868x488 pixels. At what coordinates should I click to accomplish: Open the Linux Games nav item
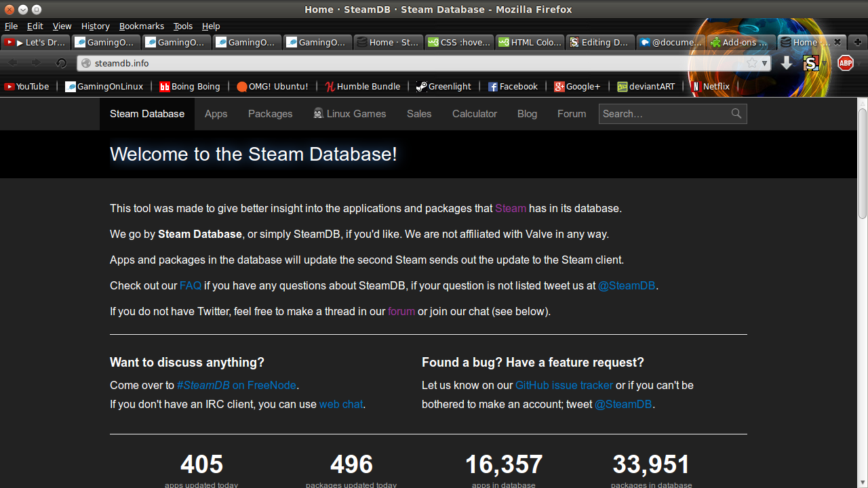click(350, 114)
